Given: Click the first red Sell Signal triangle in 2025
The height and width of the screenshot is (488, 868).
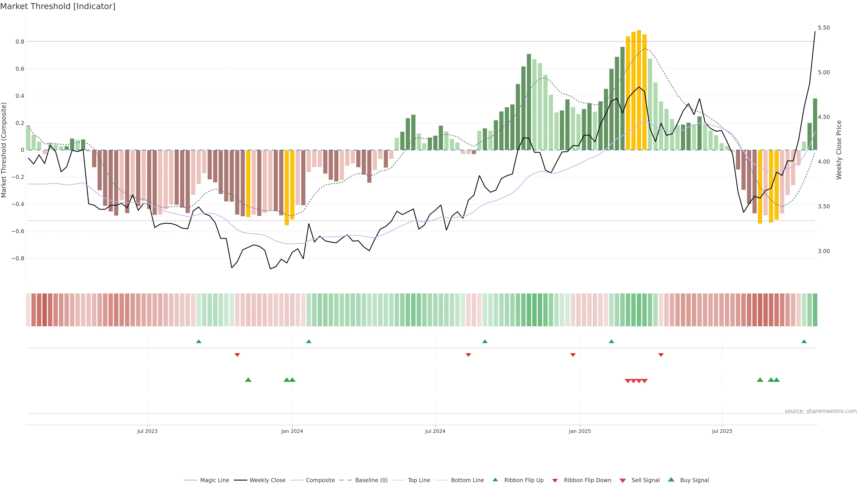Looking at the screenshot, I should coord(628,381).
